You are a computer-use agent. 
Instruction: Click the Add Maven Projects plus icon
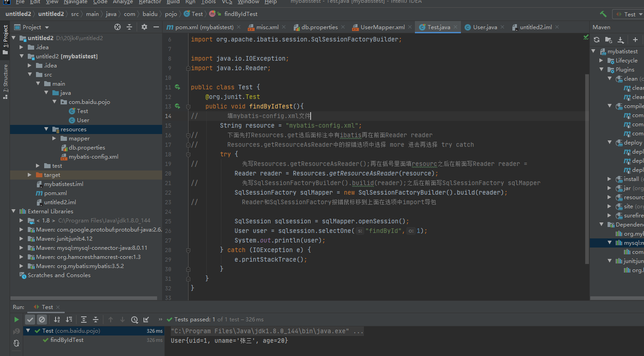coord(635,40)
